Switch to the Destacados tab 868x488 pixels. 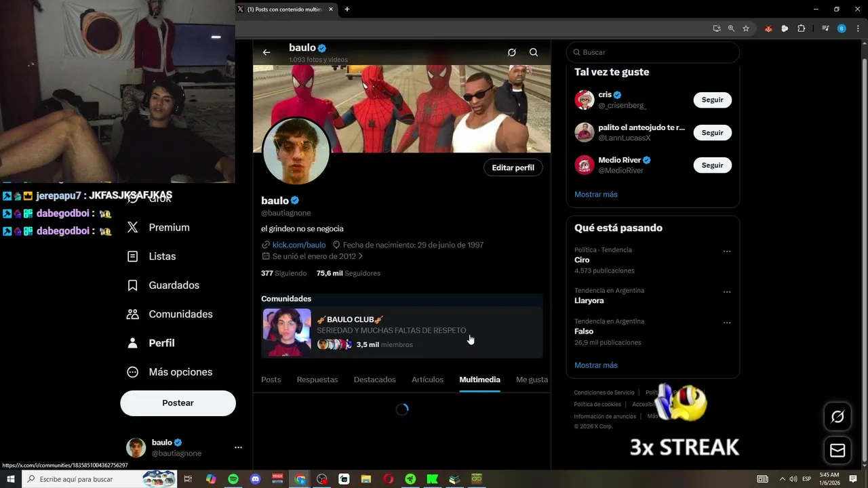click(x=375, y=380)
